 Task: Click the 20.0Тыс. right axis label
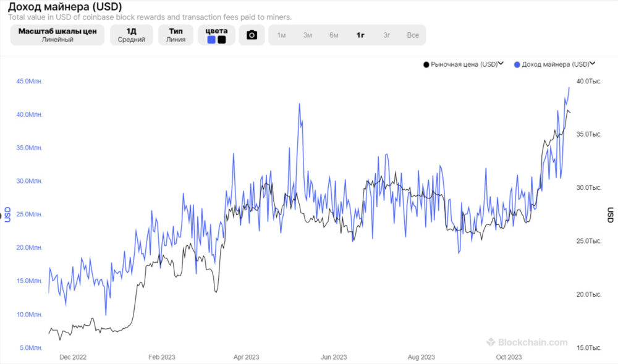coord(589,294)
